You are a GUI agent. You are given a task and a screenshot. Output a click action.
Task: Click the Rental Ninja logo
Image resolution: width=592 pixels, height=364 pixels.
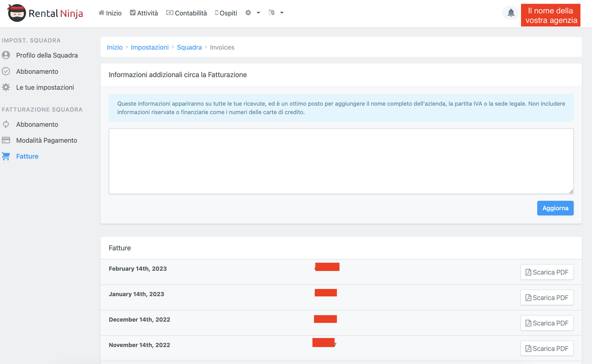coord(45,13)
